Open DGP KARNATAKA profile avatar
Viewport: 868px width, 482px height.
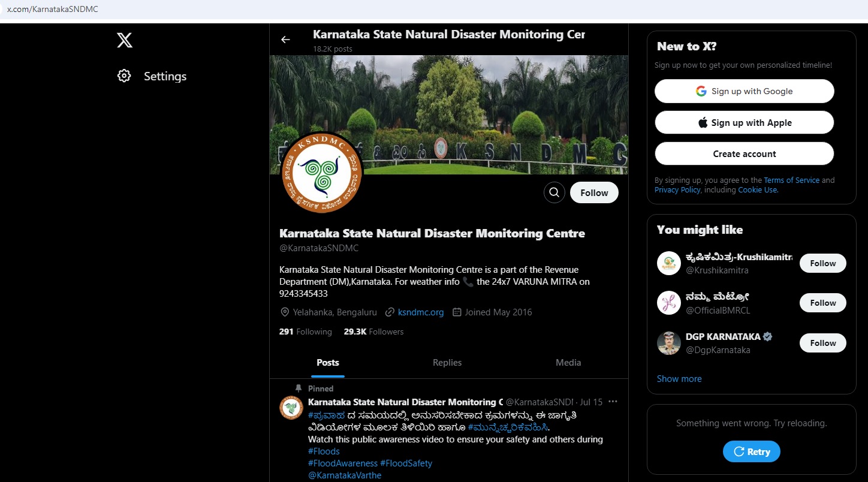coord(669,343)
